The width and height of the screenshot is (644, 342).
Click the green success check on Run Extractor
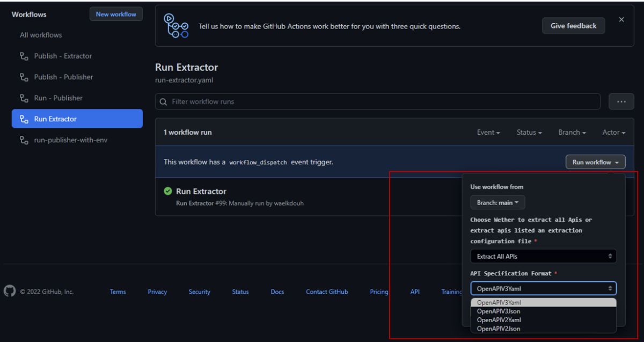click(x=168, y=192)
